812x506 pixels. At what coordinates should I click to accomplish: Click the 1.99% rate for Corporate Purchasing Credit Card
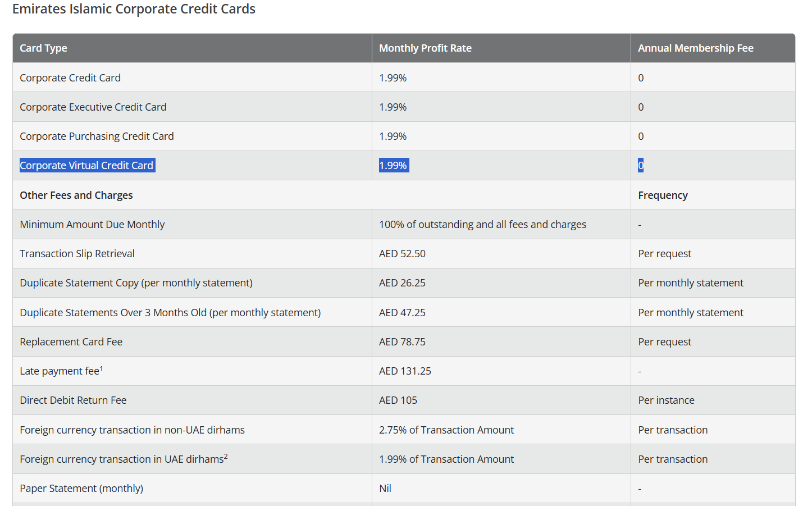pyautogui.click(x=393, y=136)
